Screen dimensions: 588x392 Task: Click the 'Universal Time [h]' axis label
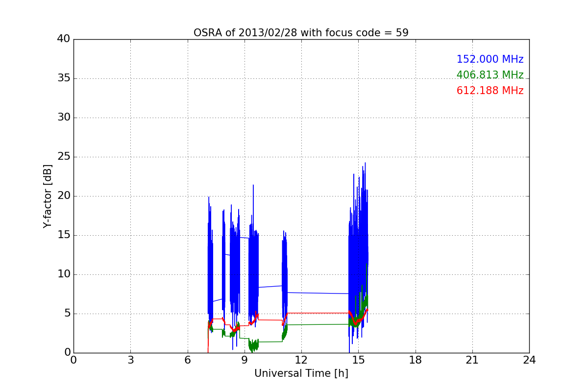pyautogui.click(x=301, y=373)
